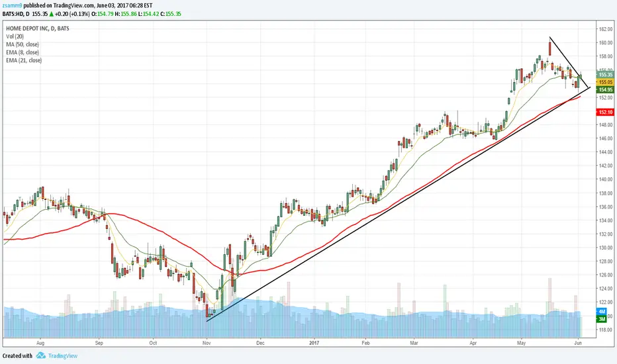Viewport: 617px width, 364px height.
Task: Click the O:154.79 open value
Action: (x=103, y=14)
